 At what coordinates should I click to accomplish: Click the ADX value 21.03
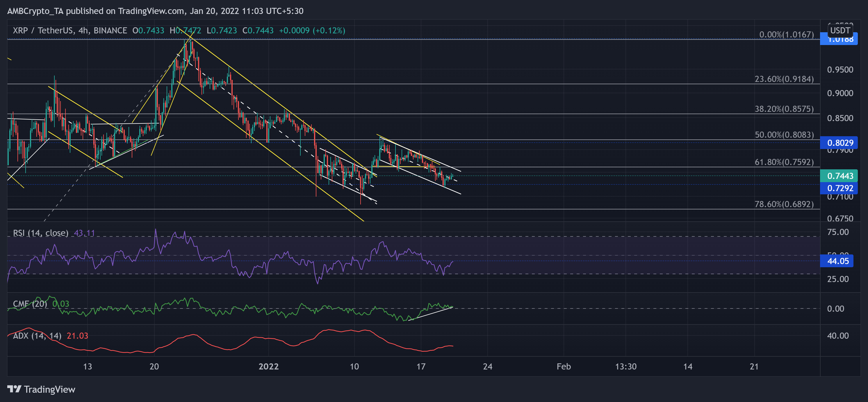77,336
